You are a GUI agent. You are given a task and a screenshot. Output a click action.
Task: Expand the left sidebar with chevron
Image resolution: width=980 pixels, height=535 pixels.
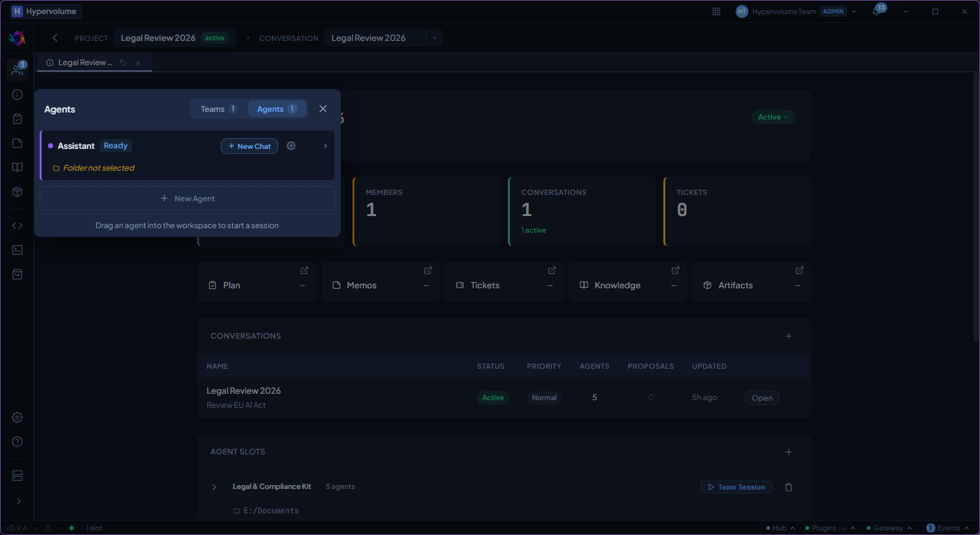pos(19,501)
